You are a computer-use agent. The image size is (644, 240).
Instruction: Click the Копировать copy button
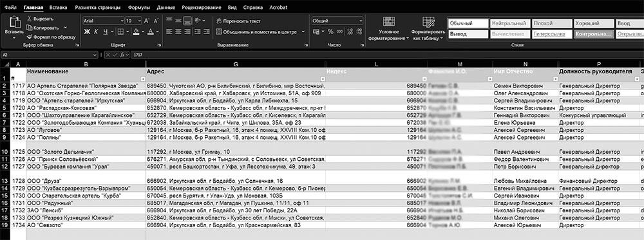[43, 28]
